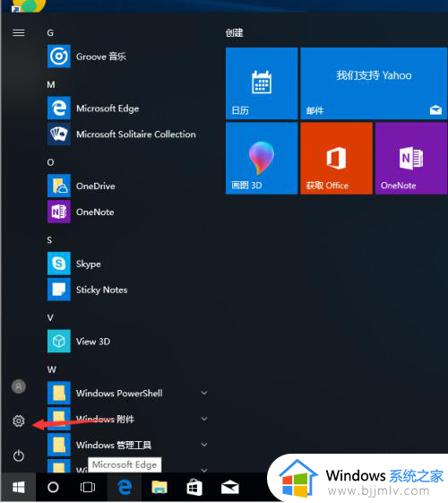Open Task View on taskbar
448x503 pixels.
coord(88,488)
